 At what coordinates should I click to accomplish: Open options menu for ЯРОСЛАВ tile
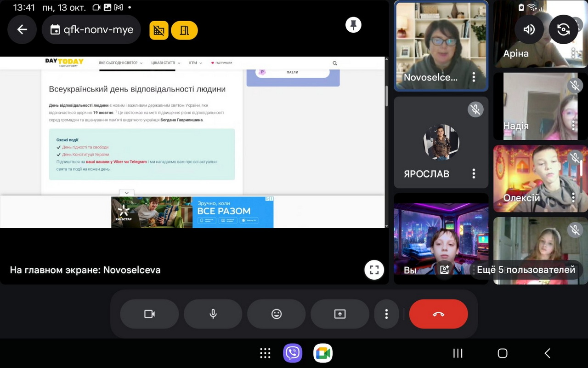474,173
